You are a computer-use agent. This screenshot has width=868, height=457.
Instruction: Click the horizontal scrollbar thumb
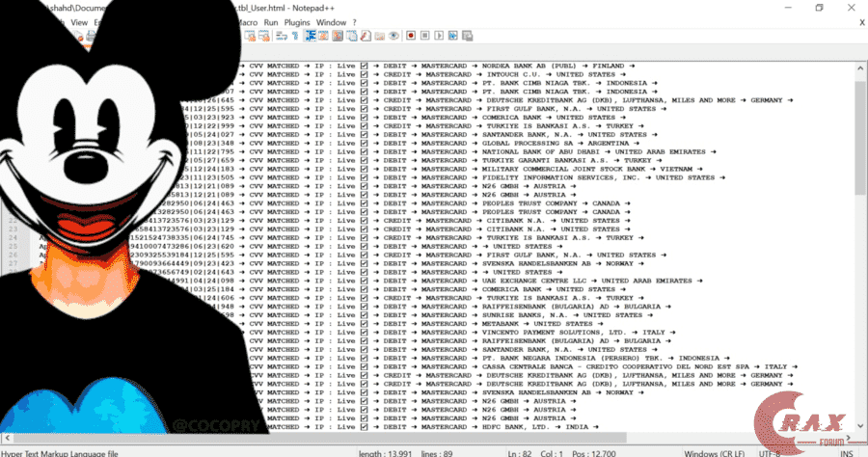320,438
